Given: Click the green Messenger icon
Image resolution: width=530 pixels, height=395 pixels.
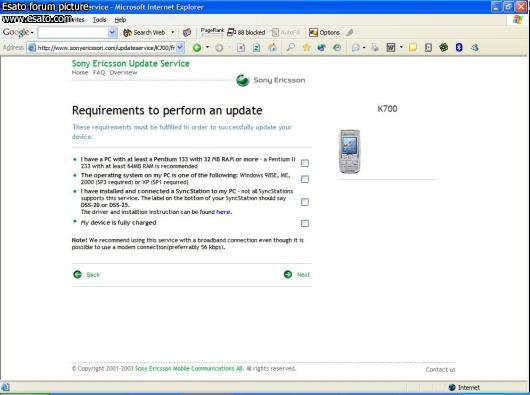Looking at the screenshot, I should coord(443,48).
